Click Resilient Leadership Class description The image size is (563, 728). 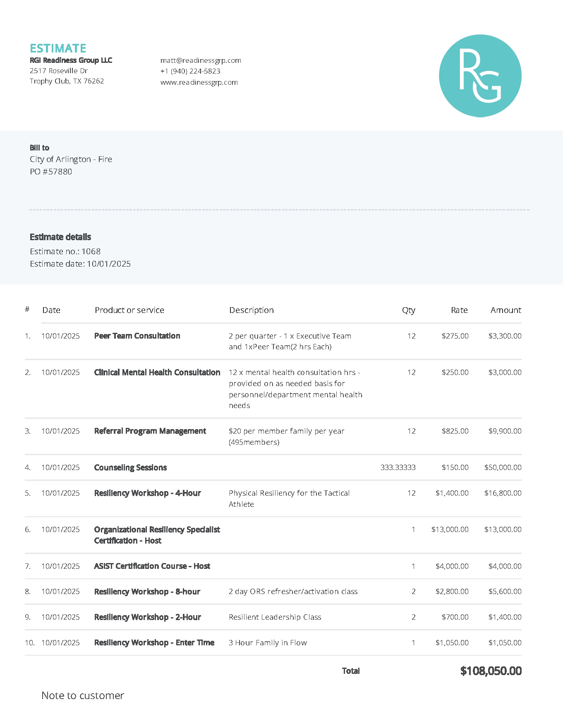(x=275, y=617)
